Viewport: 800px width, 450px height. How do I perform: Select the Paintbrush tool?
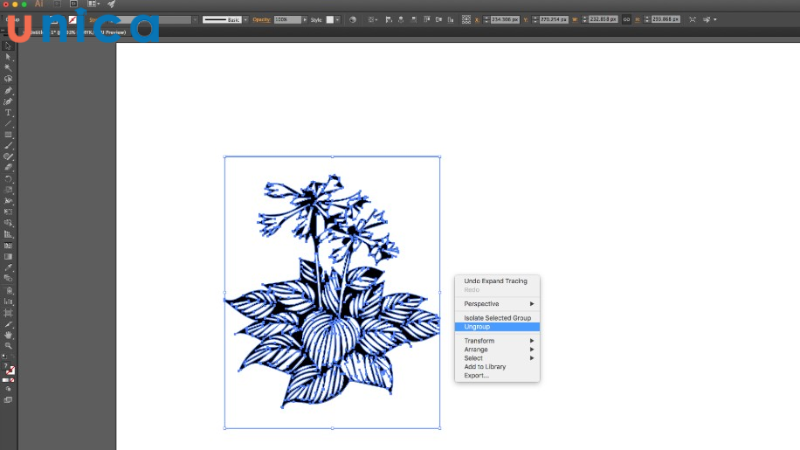tap(8, 145)
